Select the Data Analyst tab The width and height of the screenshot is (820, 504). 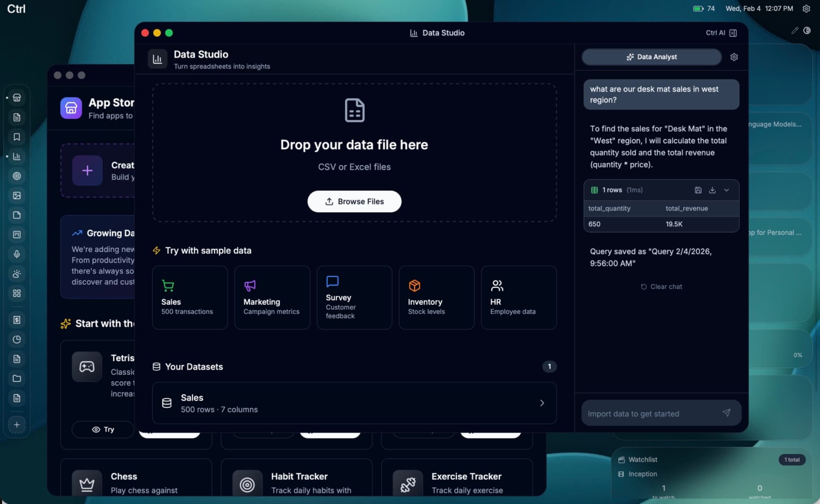[x=651, y=56]
